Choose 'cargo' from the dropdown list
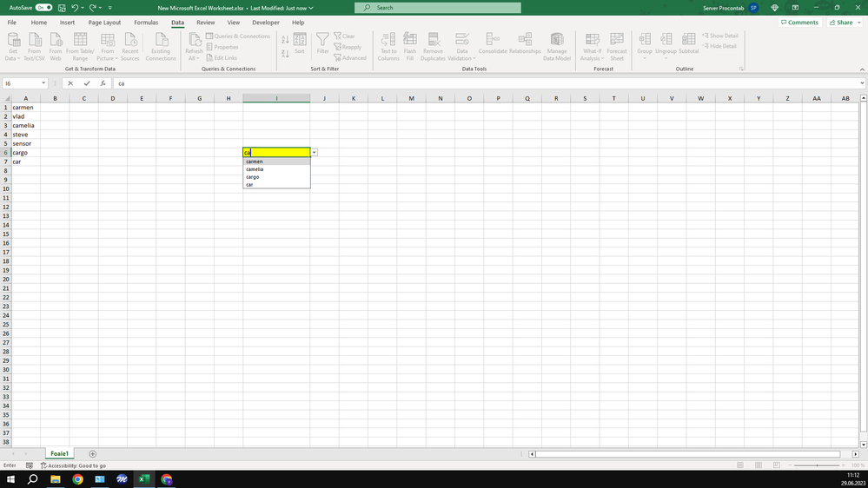868x488 pixels. tap(277, 177)
